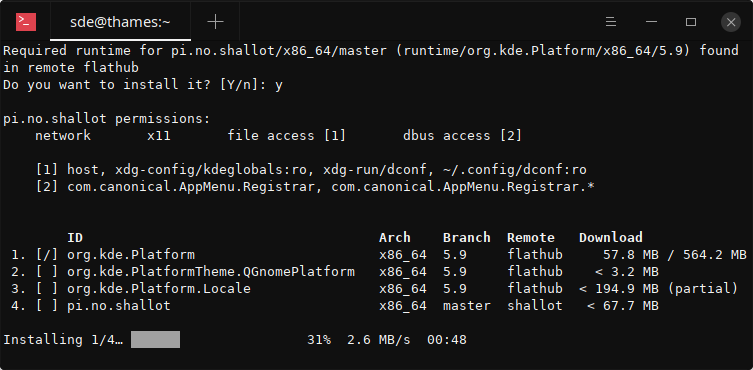Click the Remote column header
The width and height of the screenshot is (753, 370).
pyautogui.click(x=531, y=237)
